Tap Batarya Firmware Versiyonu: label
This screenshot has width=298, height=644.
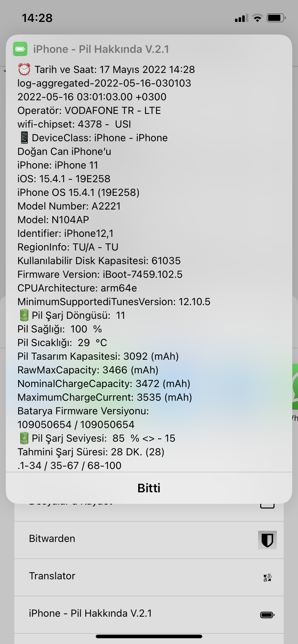tap(83, 411)
